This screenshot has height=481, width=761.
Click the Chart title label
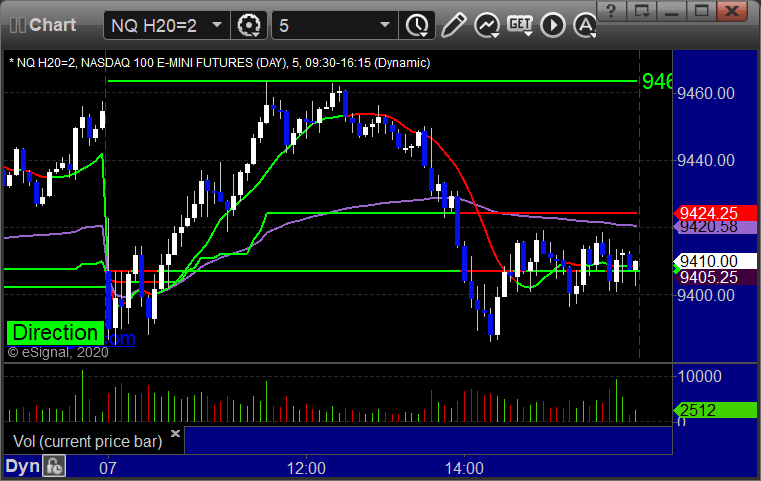click(52, 25)
